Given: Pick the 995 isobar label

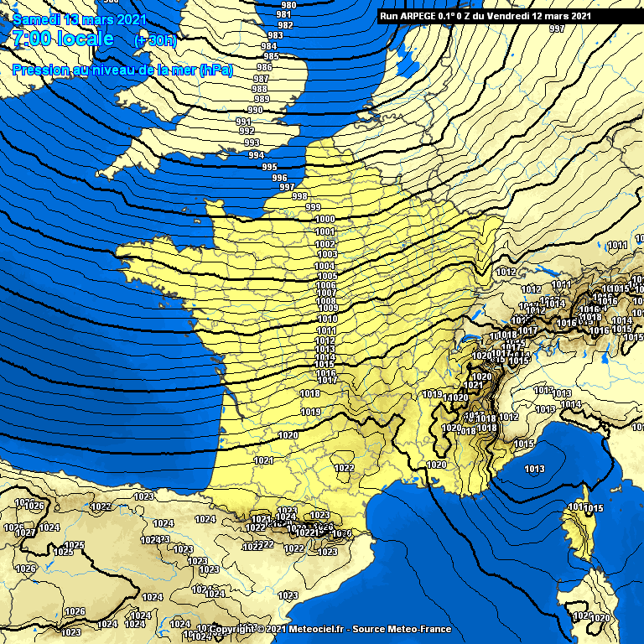Looking at the screenshot, I should 269,167.
